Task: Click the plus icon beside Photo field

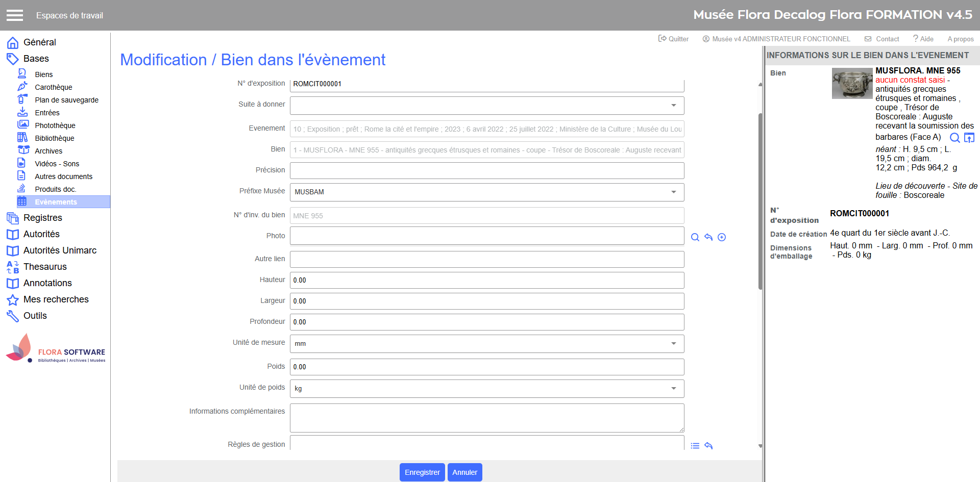Action: tap(721, 237)
